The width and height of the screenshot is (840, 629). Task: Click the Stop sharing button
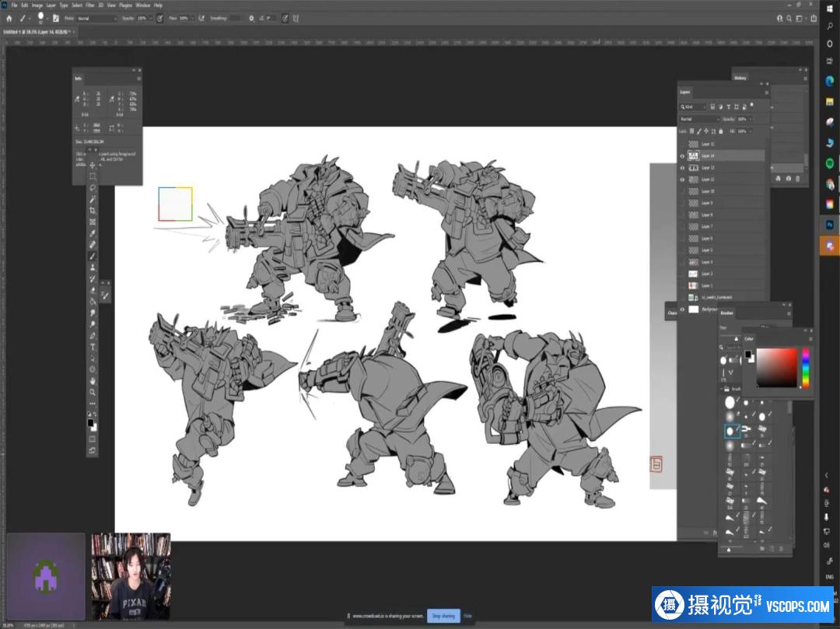443,616
